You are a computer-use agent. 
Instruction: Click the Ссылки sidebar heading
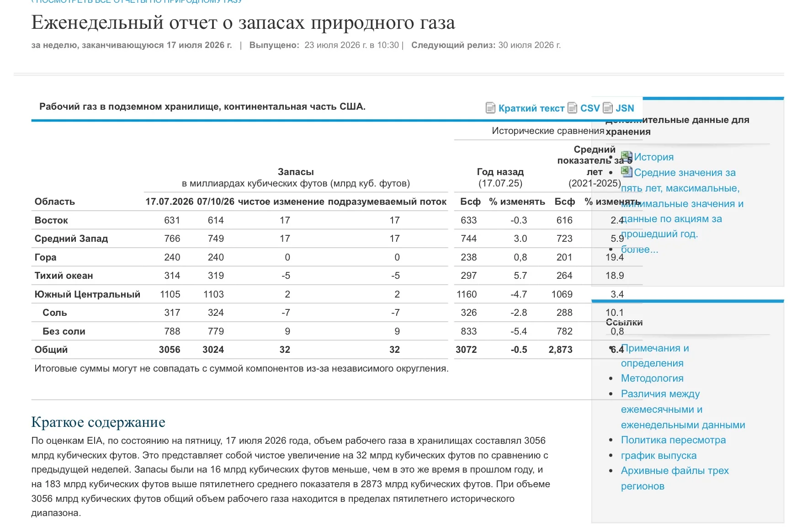(x=624, y=322)
